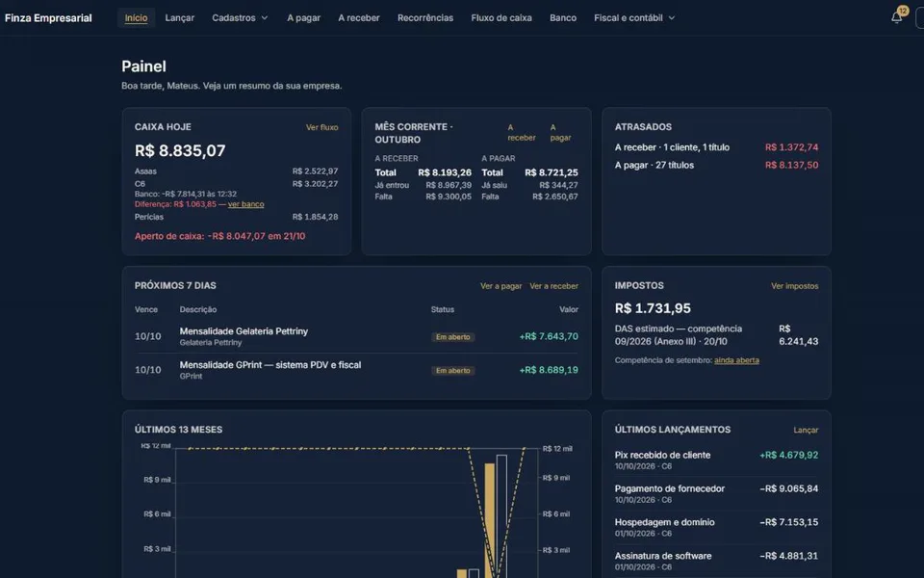Click Lançar link in Últimos Lançamentos
This screenshot has height=578, width=924.
pyautogui.click(x=806, y=430)
